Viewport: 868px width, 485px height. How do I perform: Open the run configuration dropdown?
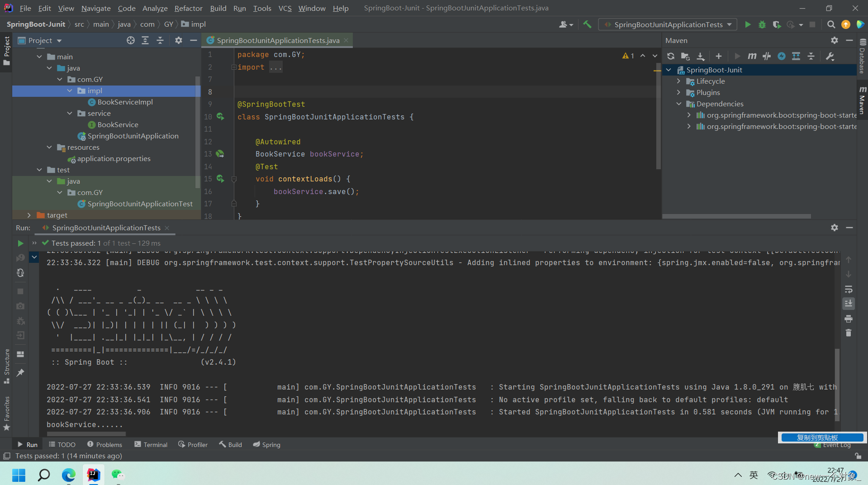tap(668, 24)
